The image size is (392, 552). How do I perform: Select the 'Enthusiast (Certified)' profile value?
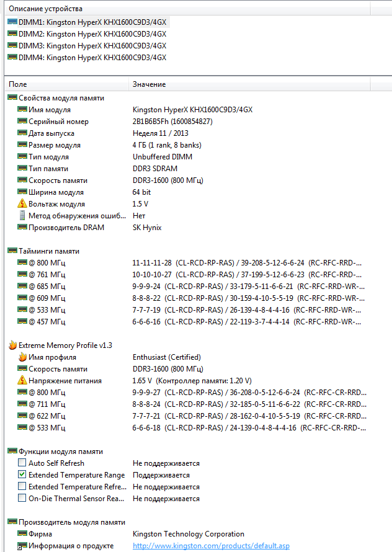tap(167, 357)
